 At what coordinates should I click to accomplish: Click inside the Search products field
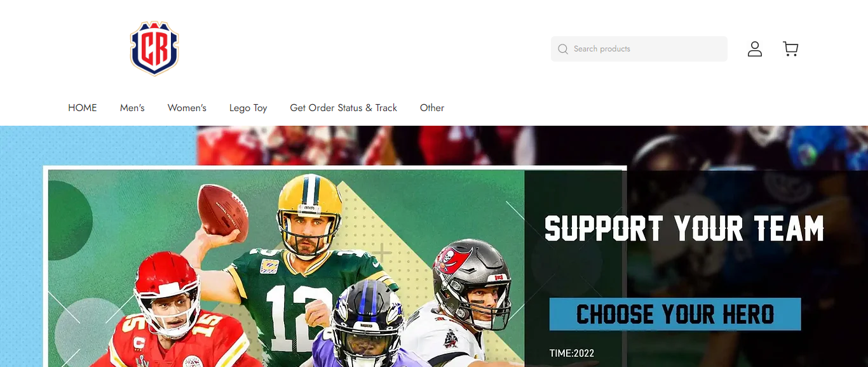(639, 49)
